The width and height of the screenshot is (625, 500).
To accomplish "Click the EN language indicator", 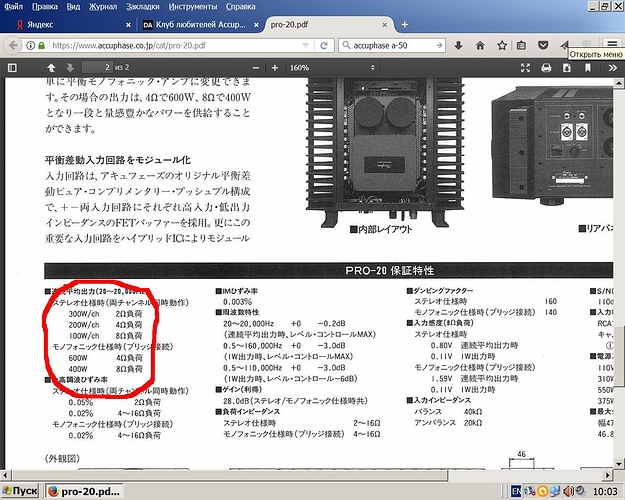I will tap(516, 491).
